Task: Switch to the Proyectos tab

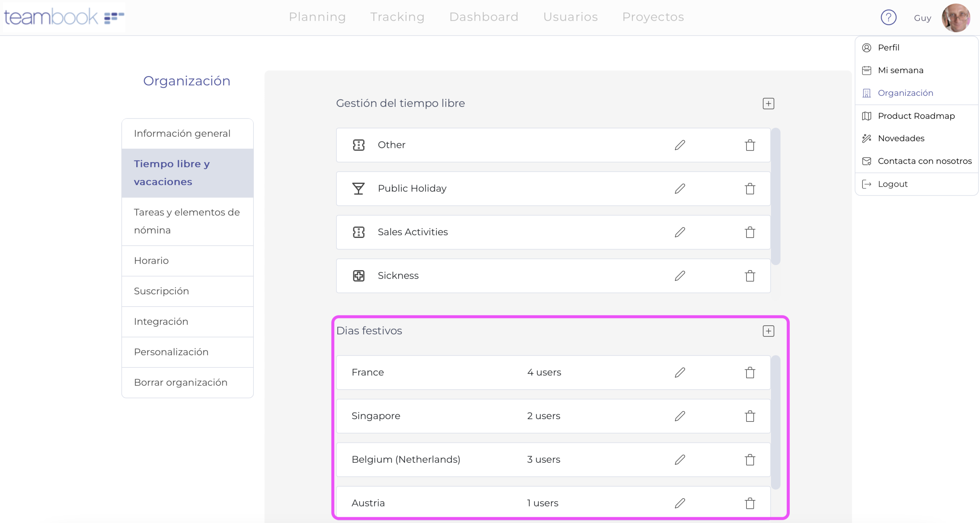Action: 653,17
